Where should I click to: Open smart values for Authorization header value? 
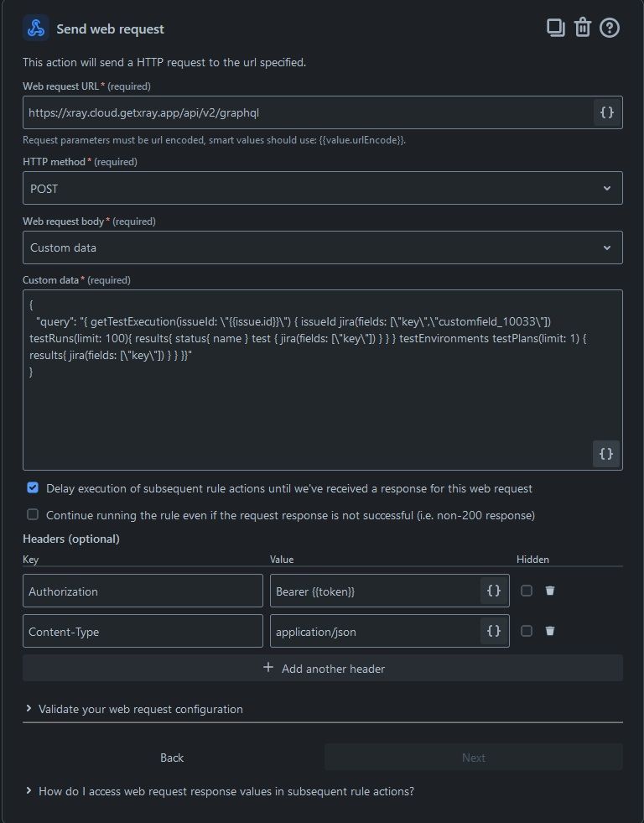[494, 591]
